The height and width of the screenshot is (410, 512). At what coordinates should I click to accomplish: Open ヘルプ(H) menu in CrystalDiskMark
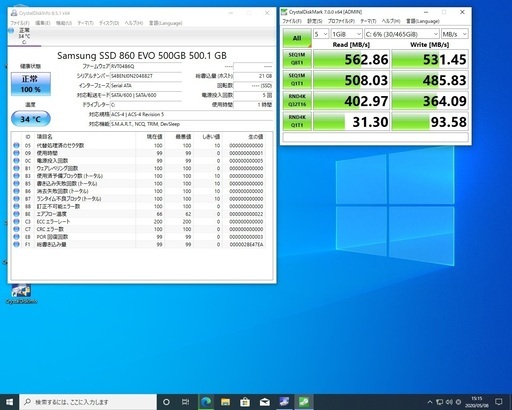391,21
